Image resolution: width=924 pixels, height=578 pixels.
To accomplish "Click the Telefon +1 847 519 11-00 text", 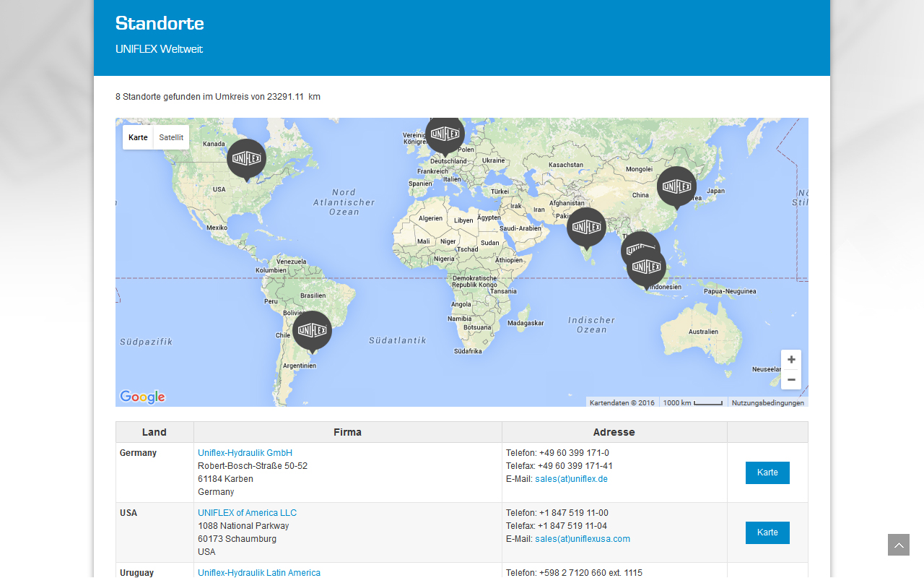I will click(557, 513).
